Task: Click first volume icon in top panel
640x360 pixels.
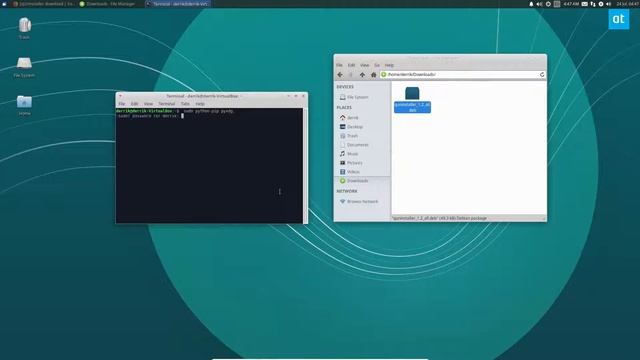Action: (x=539, y=4)
